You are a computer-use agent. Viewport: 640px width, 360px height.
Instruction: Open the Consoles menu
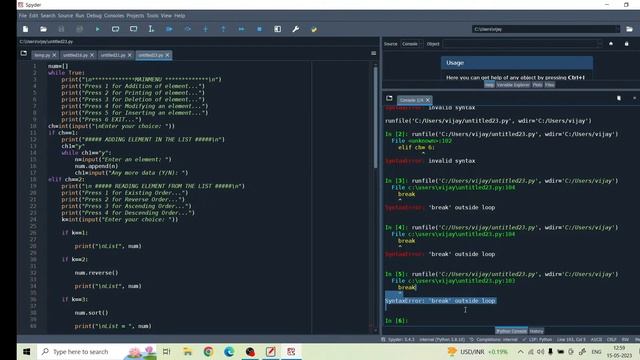pos(114,16)
